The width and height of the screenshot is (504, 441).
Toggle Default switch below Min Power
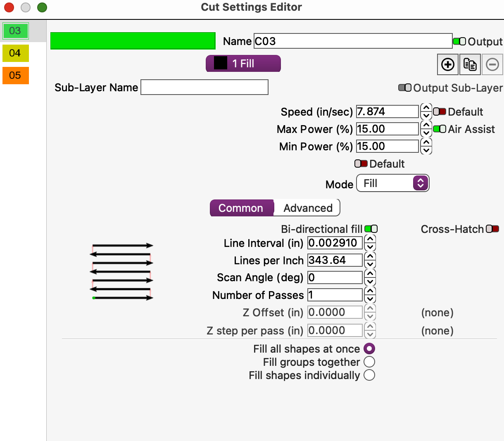click(x=361, y=164)
